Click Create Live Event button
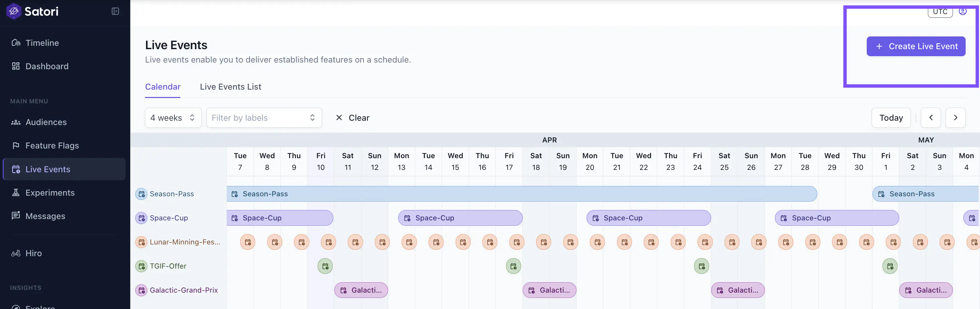The image size is (980, 309). 916,46
